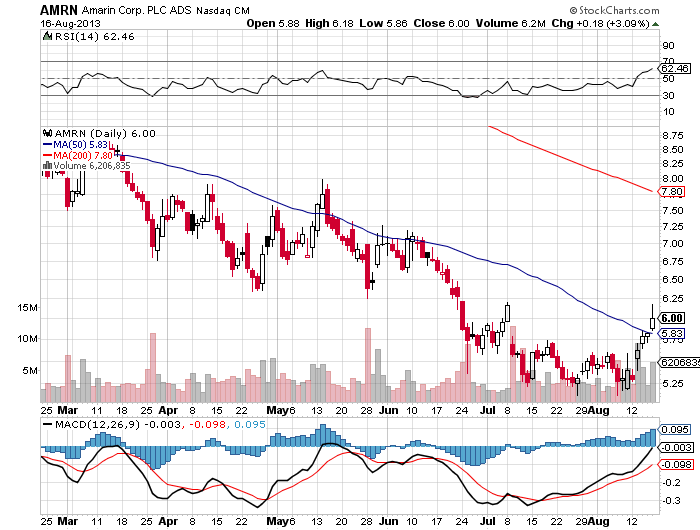Click the Volume 6,206,835 legend text
Viewport: 700px width, 530px height.
click(92, 166)
